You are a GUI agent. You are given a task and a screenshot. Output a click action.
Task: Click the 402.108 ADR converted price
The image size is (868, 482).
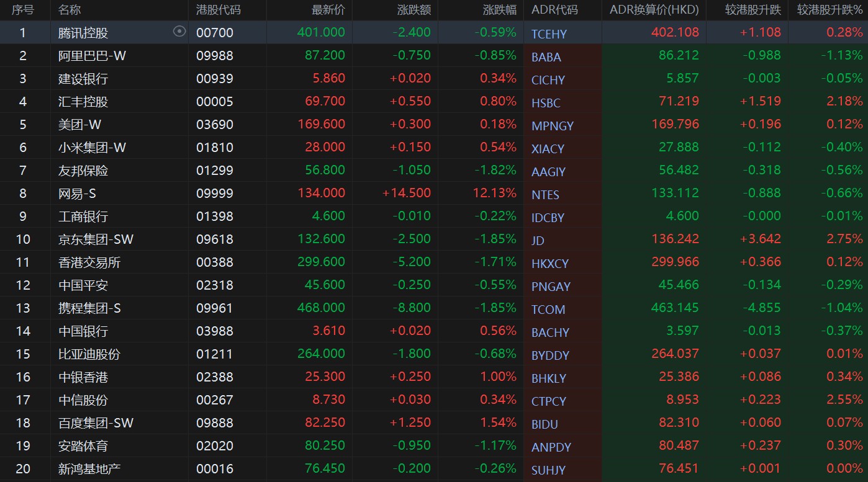[676, 32]
